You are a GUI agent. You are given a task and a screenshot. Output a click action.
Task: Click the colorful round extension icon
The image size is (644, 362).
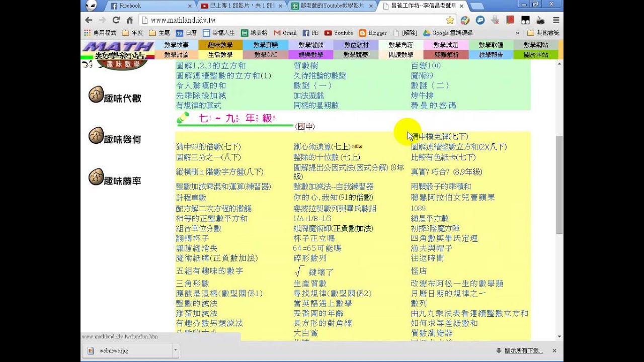465,20
